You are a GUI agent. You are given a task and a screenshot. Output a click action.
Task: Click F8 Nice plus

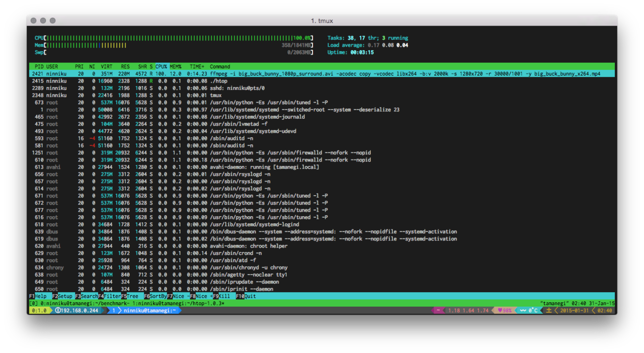coord(201,296)
